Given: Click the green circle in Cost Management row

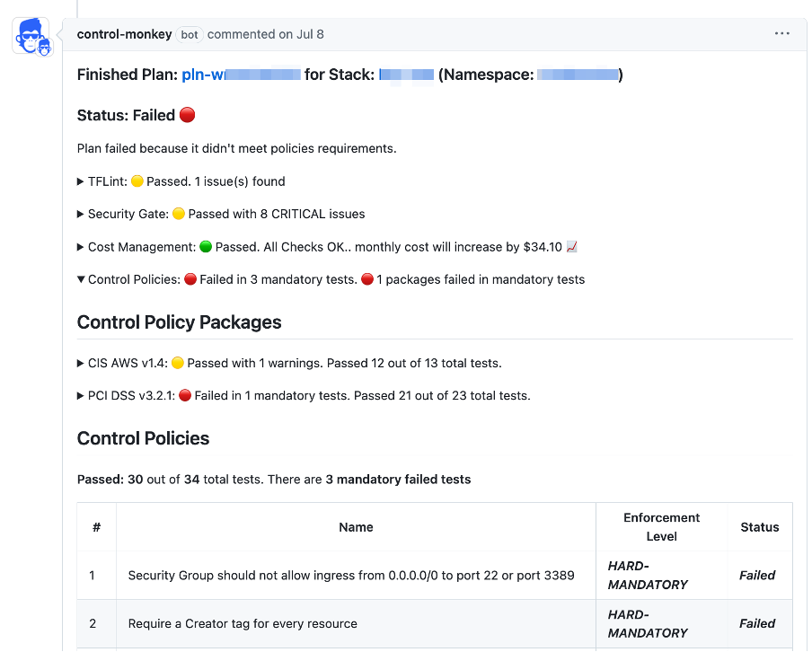Looking at the screenshot, I should tap(206, 247).
